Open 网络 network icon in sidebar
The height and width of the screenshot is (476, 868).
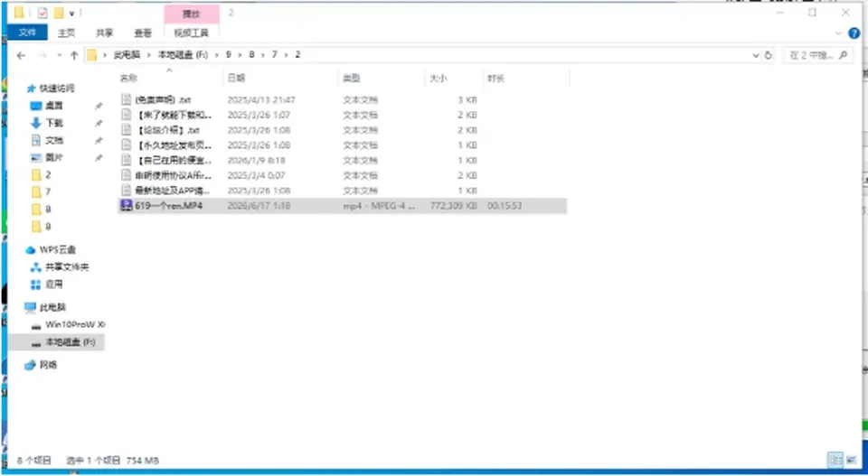click(x=31, y=365)
